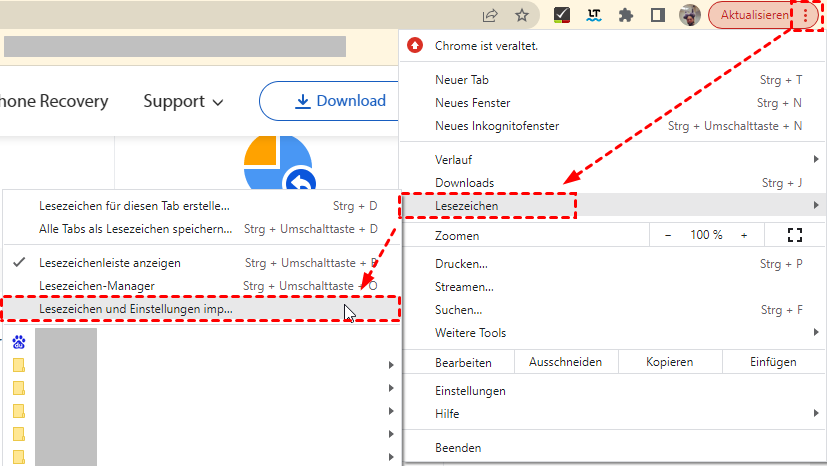Expand the Verlauf submenu
Image resolution: width=827 pixels, height=466 pixels.
[x=817, y=159]
